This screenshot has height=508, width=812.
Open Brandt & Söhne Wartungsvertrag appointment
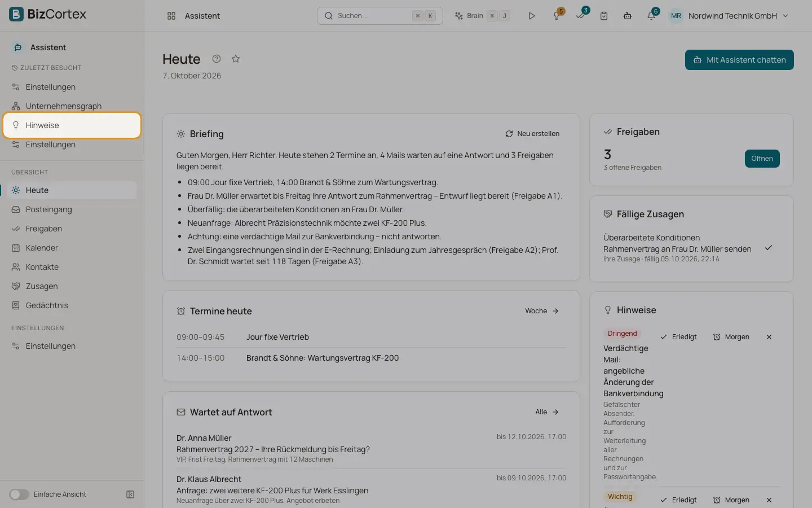tap(371, 358)
